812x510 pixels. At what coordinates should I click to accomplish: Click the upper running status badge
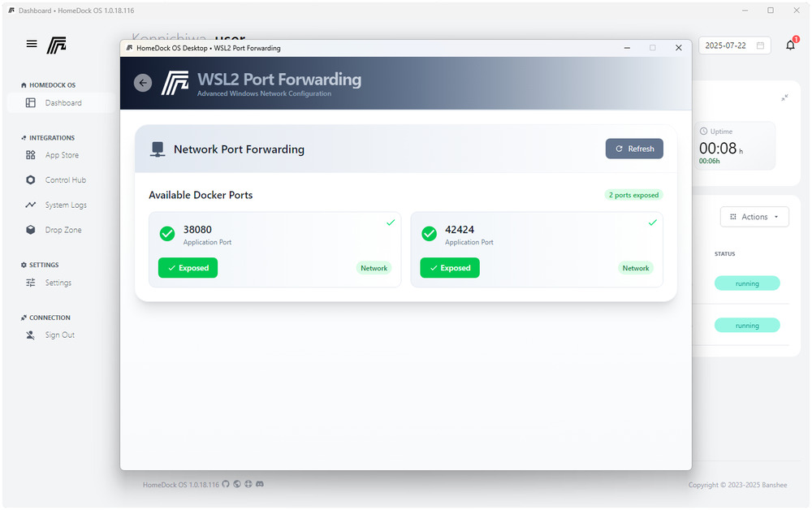coord(747,283)
